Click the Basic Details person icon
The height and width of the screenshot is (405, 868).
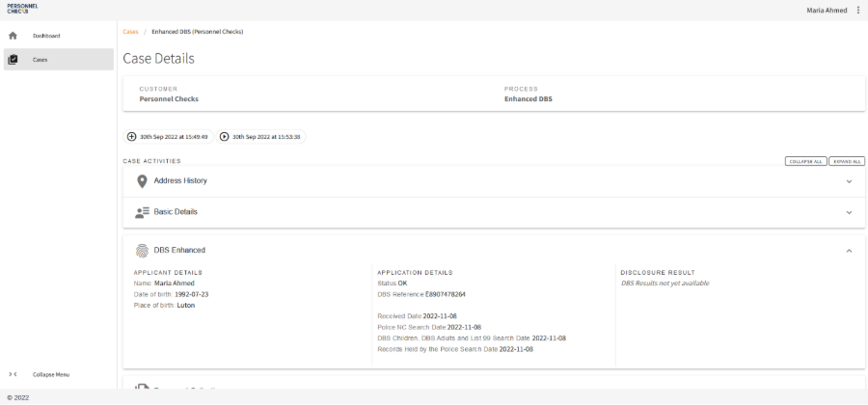point(143,212)
